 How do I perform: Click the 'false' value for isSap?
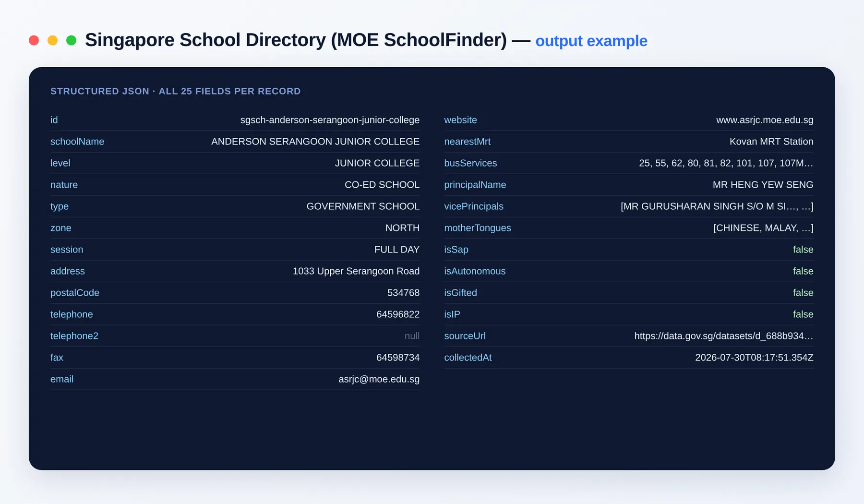[x=803, y=250]
